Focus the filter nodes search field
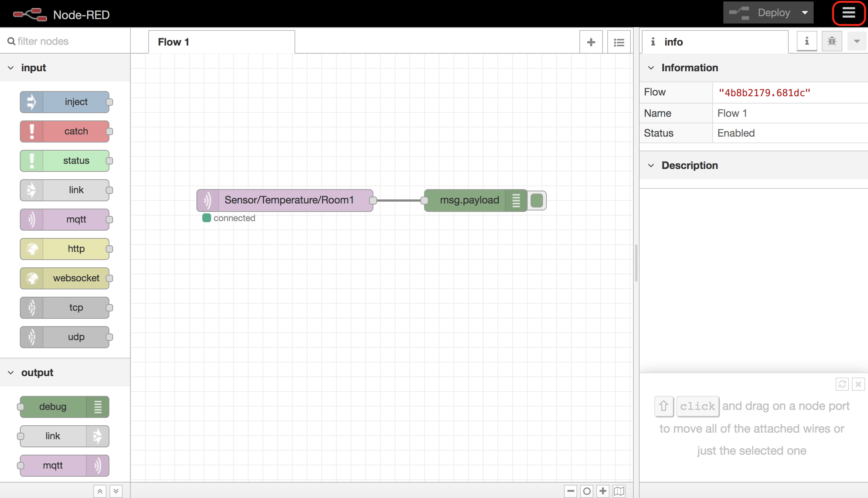 (65, 41)
